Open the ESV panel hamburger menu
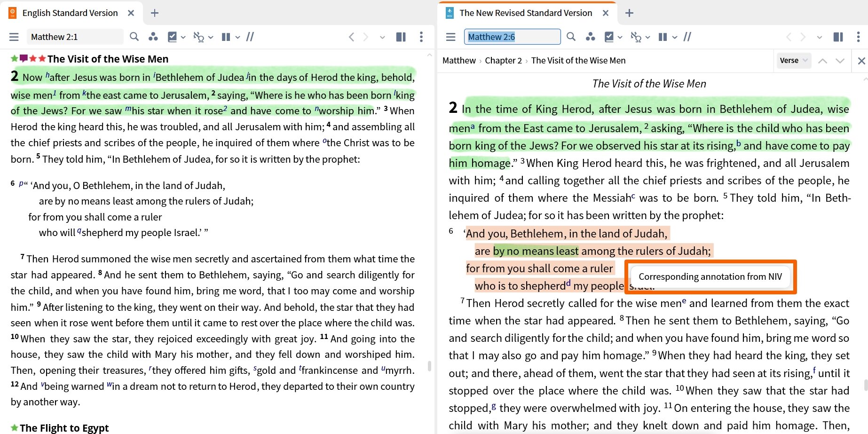This screenshot has width=868, height=434. (x=14, y=37)
